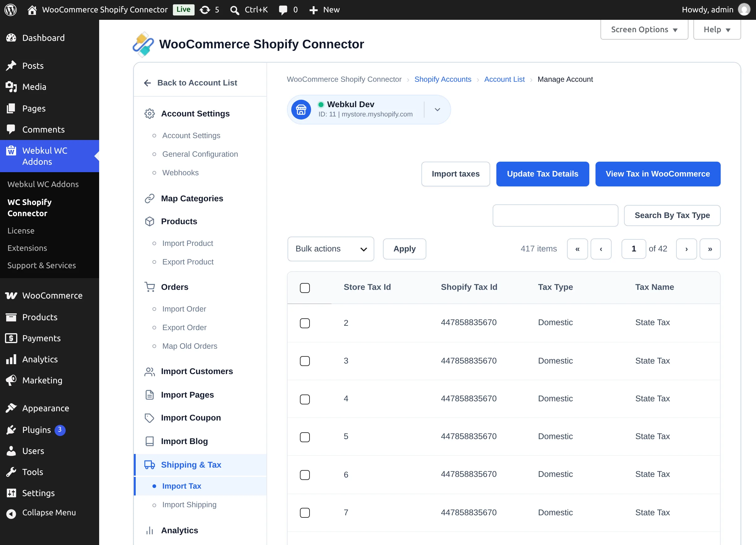
Task: Click the Shipping & Tax truck icon
Action: (x=150, y=464)
